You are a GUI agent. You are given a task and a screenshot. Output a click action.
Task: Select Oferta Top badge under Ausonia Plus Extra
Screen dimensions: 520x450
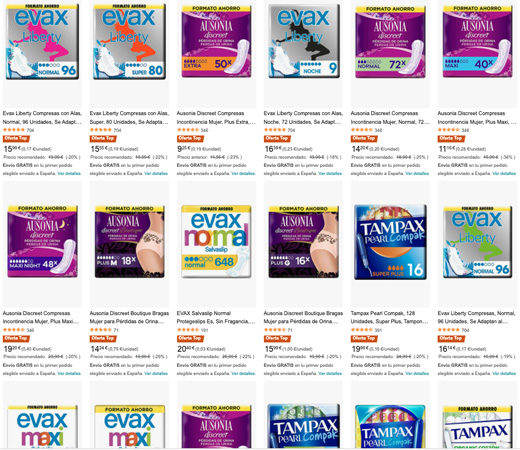(190, 138)
